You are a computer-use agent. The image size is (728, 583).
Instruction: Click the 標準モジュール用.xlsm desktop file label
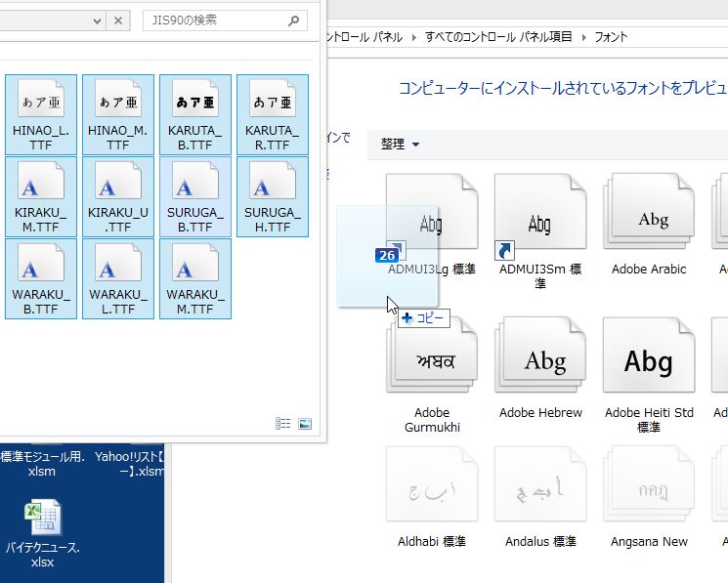tap(42, 464)
